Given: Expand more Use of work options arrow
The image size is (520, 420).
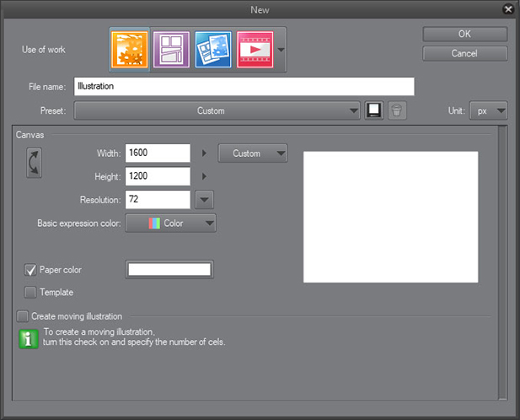Looking at the screenshot, I should click(281, 49).
